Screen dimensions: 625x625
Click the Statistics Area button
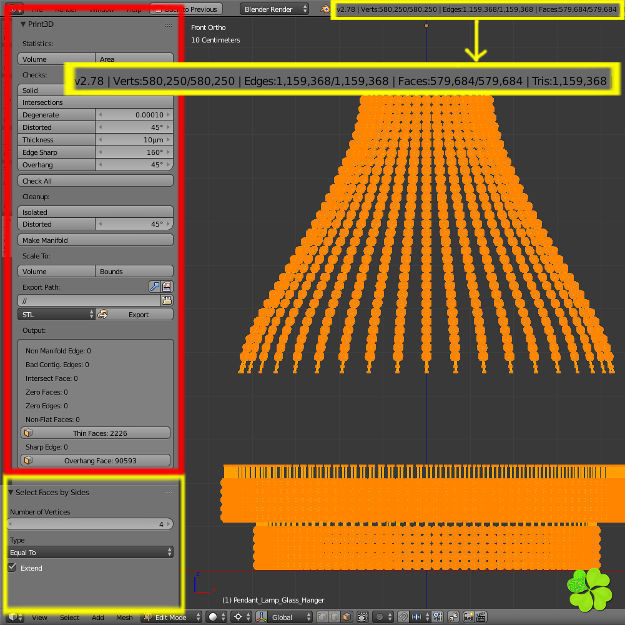pyautogui.click(x=134, y=59)
